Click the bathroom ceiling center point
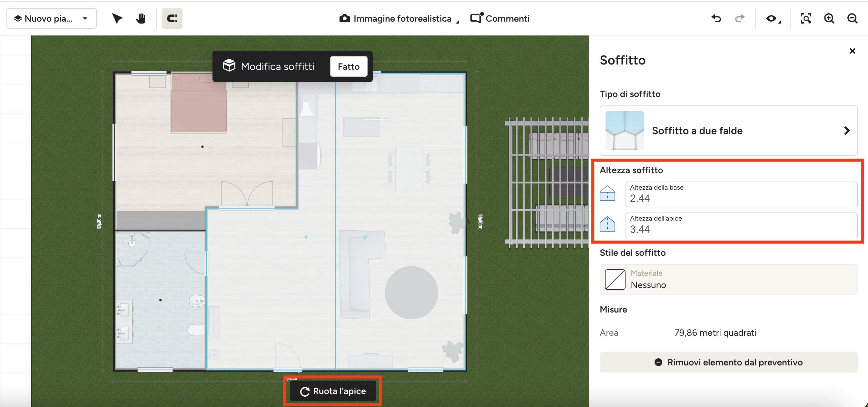 tap(160, 300)
